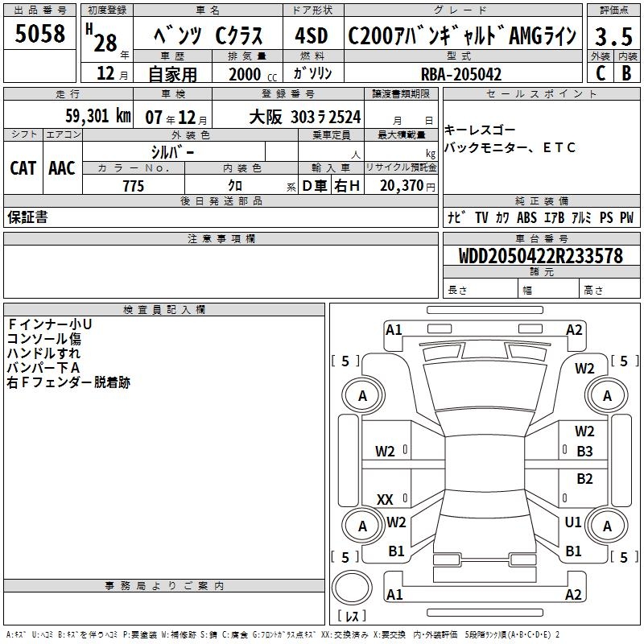Click the 幅 width field
The image size is (644, 644).
tap(549, 288)
